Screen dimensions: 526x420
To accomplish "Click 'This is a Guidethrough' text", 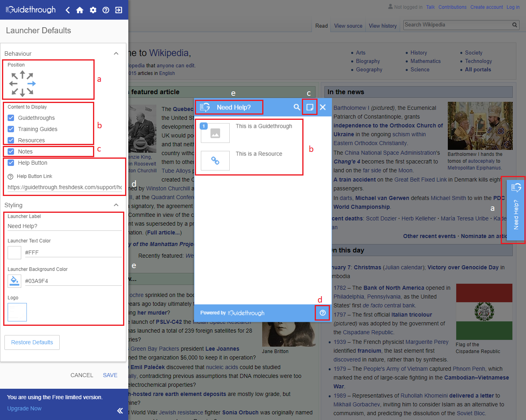I will point(264,126).
